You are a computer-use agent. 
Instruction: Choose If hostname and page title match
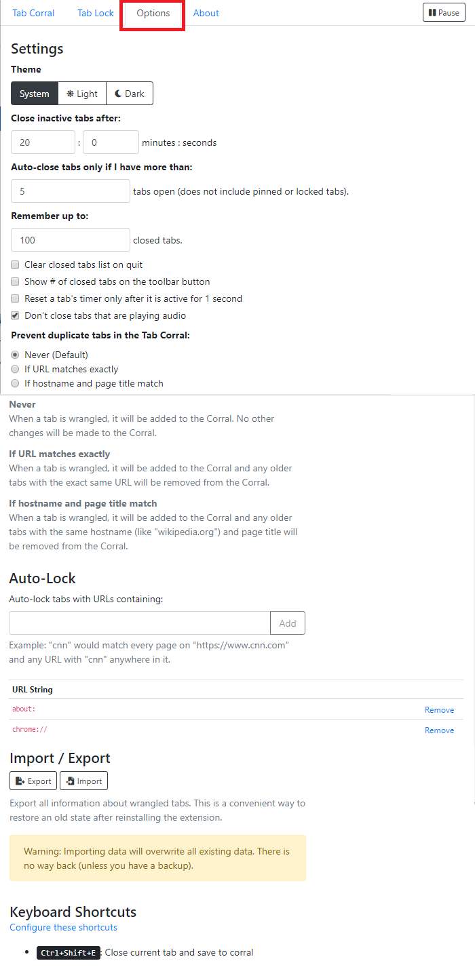pos(15,383)
